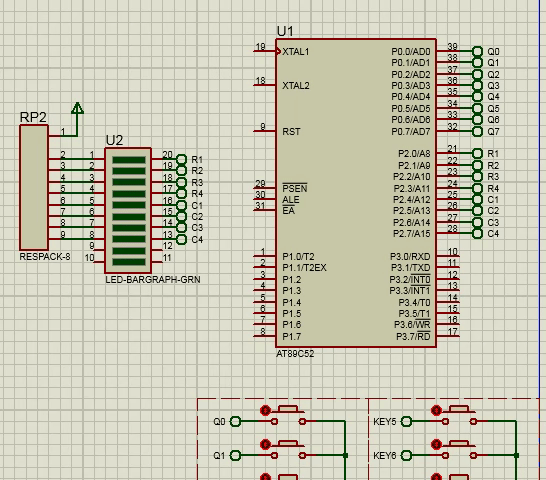Toggle the push button connected to Q1

pyautogui.click(x=288, y=450)
